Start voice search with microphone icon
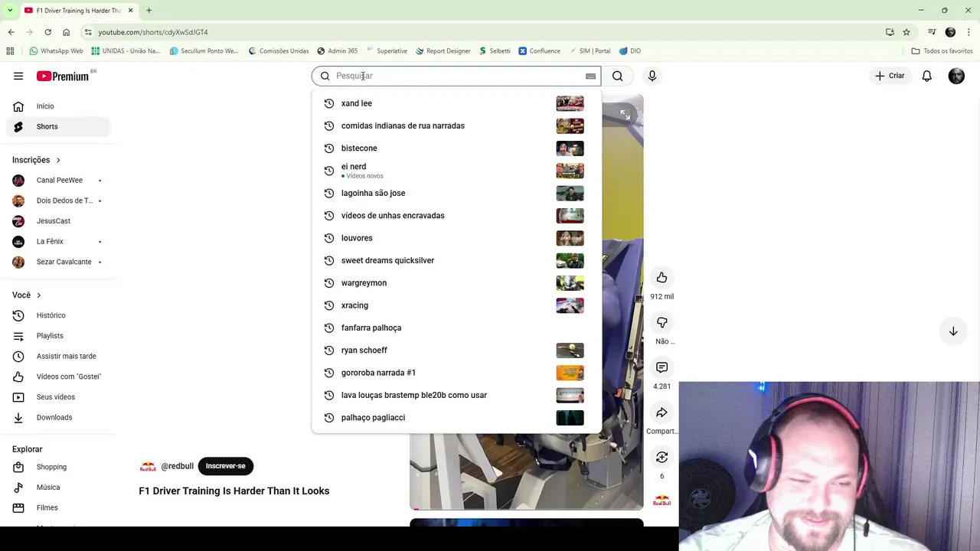Viewport: 980px width, 551px height. tap(652, 76)
